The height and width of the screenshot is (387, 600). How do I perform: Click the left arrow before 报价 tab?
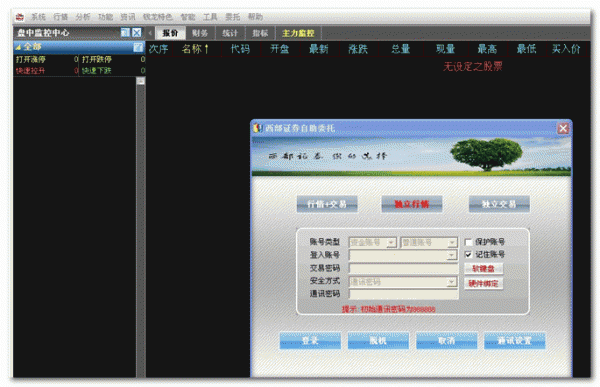(x=150, y=33)
